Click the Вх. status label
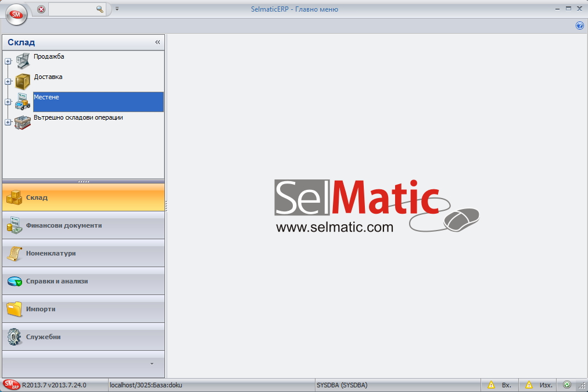The image size is (588, 392). tap(506, 385)
